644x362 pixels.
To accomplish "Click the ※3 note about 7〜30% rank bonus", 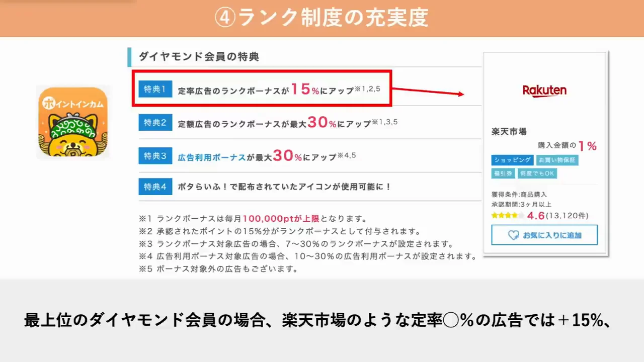I will point(296,244).
